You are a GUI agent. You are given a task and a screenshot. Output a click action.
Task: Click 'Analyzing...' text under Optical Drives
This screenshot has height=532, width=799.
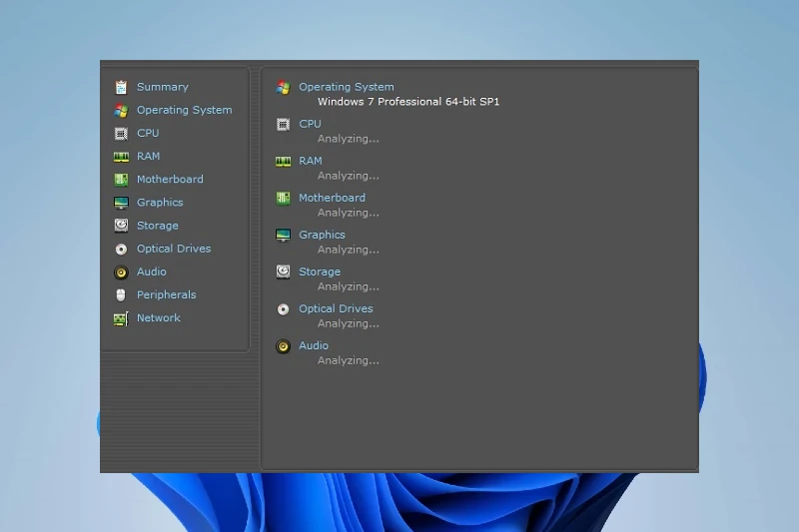pos(348,323)
